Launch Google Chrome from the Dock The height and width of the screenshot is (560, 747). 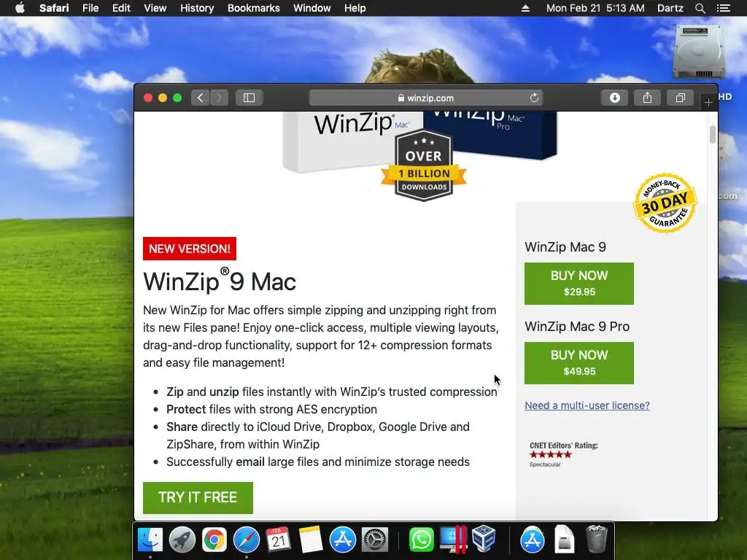(x=214, y=540)
